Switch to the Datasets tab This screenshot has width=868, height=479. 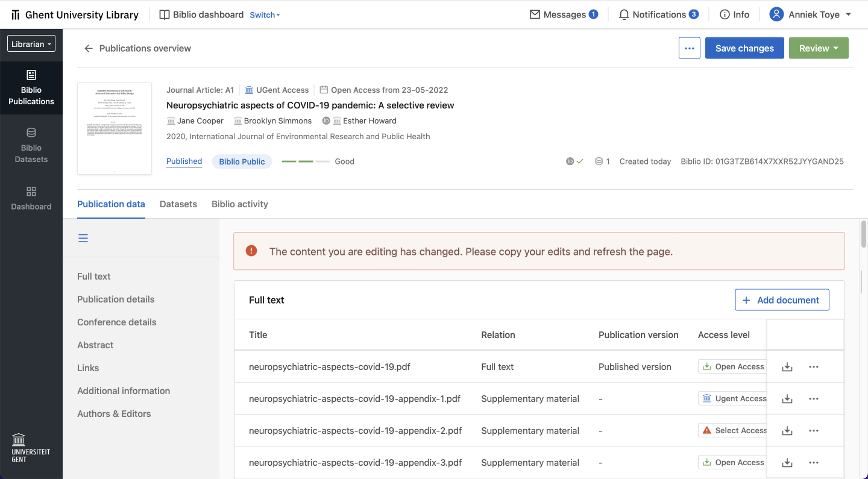(x=178, y=204)
